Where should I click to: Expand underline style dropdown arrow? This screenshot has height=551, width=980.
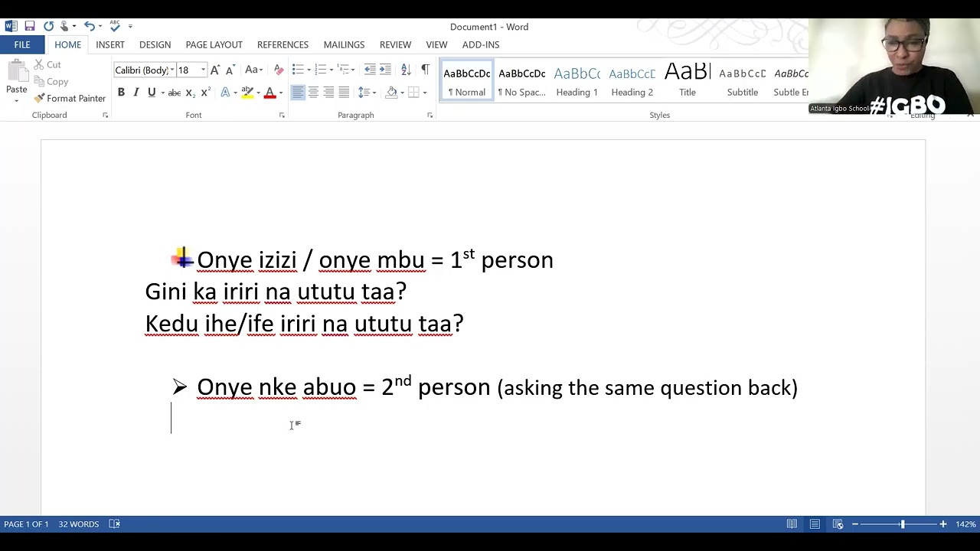point(162,93)
